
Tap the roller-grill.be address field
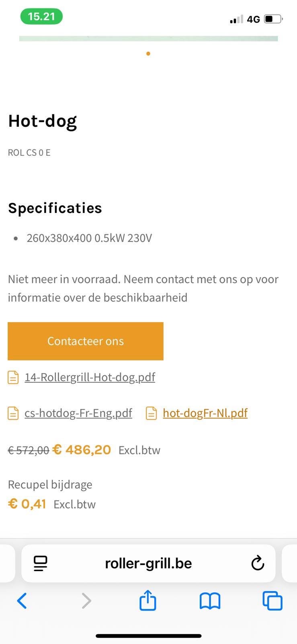coord(148,563)
